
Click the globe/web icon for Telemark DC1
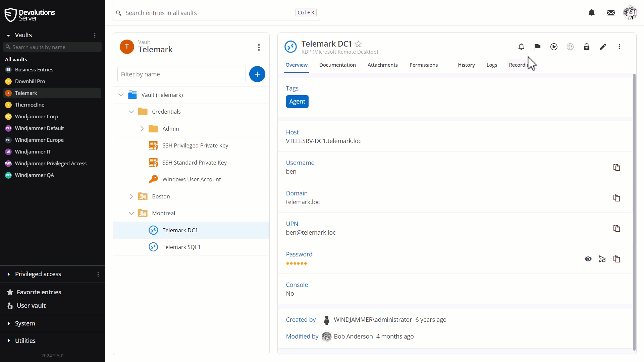click(x=570, y=47)
